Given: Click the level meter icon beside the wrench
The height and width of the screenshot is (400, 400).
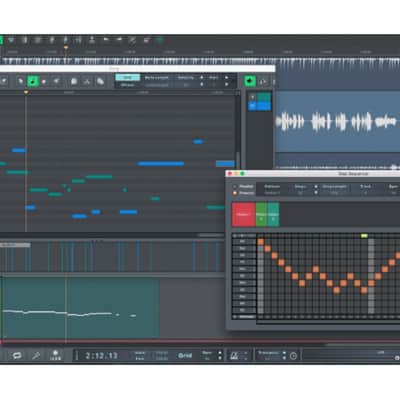Looking at the screenshot, I should coord(55,355).
